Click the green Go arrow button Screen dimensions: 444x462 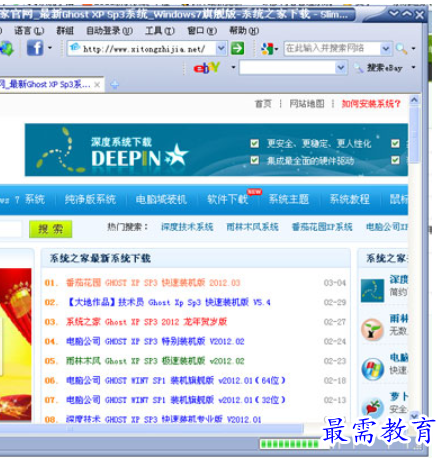(x=237, y=49)
